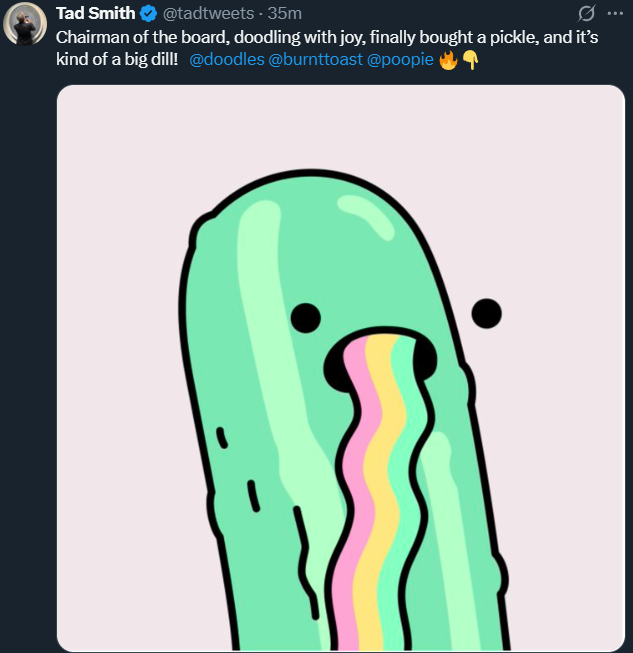Open the green pickle image attachment
633x653 pixels.
tap(341, 368)
